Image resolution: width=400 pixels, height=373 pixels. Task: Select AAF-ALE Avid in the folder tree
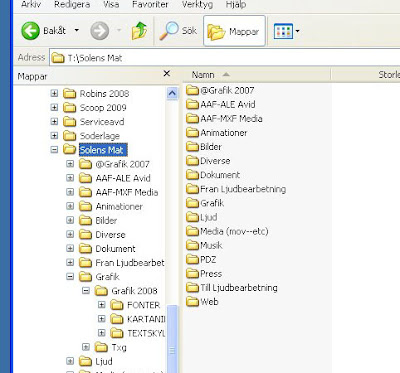(123, 178)
